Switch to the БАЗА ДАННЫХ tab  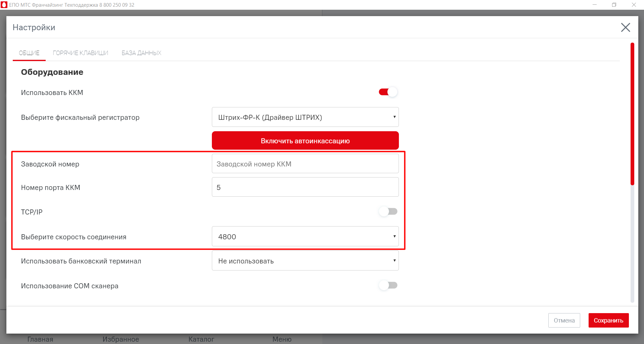[141, 53]
